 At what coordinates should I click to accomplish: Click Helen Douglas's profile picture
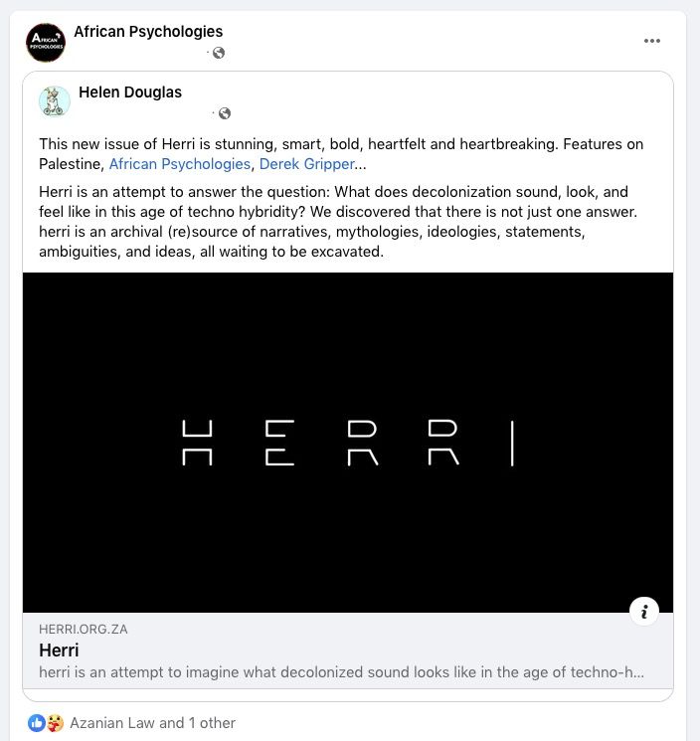click(x=55, y=102)
